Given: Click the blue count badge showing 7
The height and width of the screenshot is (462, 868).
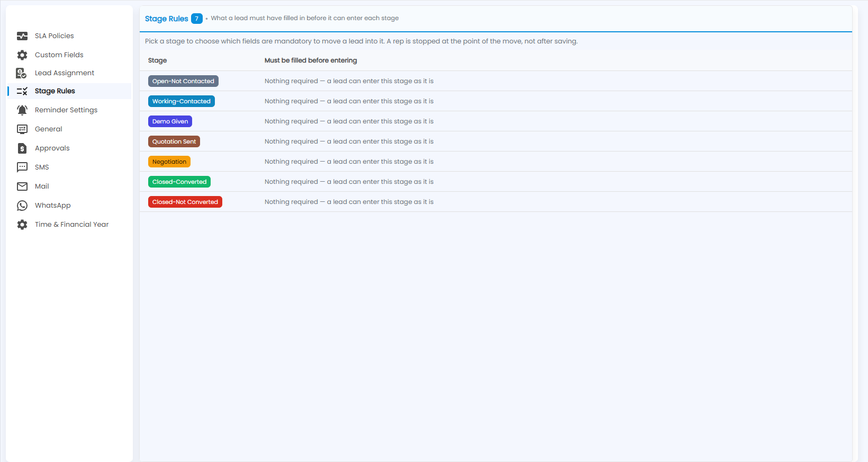Looking at the screenshot, I should pos(197,19).
